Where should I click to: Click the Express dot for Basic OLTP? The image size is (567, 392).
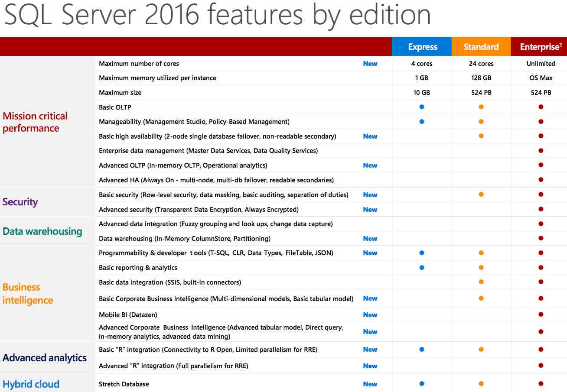tap(422, 107)
